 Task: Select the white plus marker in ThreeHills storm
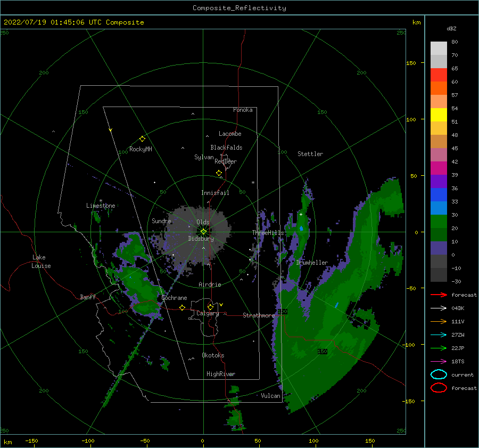tap(301, 214)
